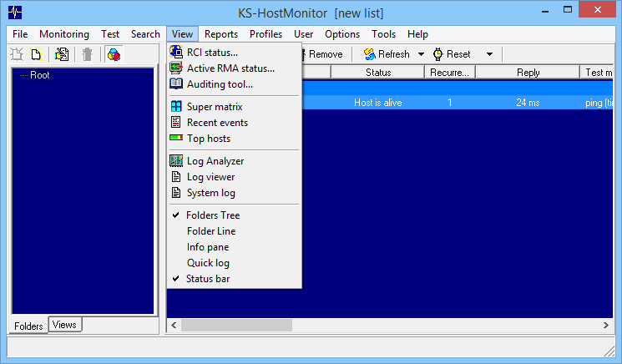Viewport: 622px width, 364px height.
Task: Open the Options menu
Action: [342, 34]
